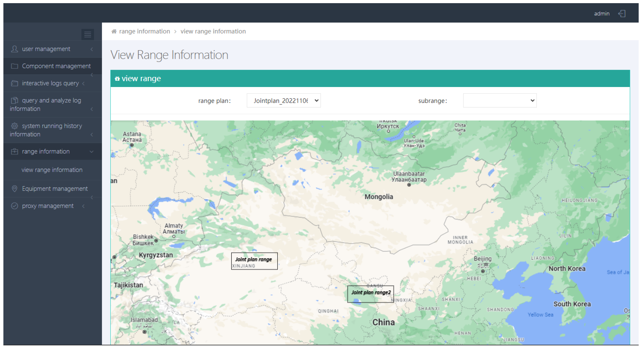Screen dimensions: 644x349
Task: Toggle the sidebar hamburger menu icon
Action: pyautogui.click(x=87, y=34)
